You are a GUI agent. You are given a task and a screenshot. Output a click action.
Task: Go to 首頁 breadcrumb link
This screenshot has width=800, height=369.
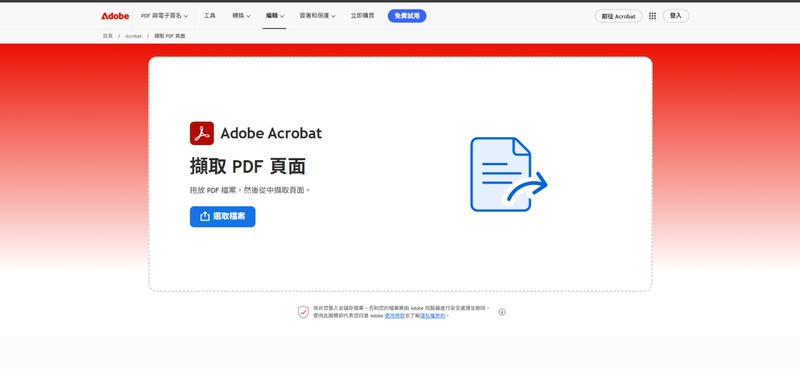pyautogui.click(x=108, y=36)
